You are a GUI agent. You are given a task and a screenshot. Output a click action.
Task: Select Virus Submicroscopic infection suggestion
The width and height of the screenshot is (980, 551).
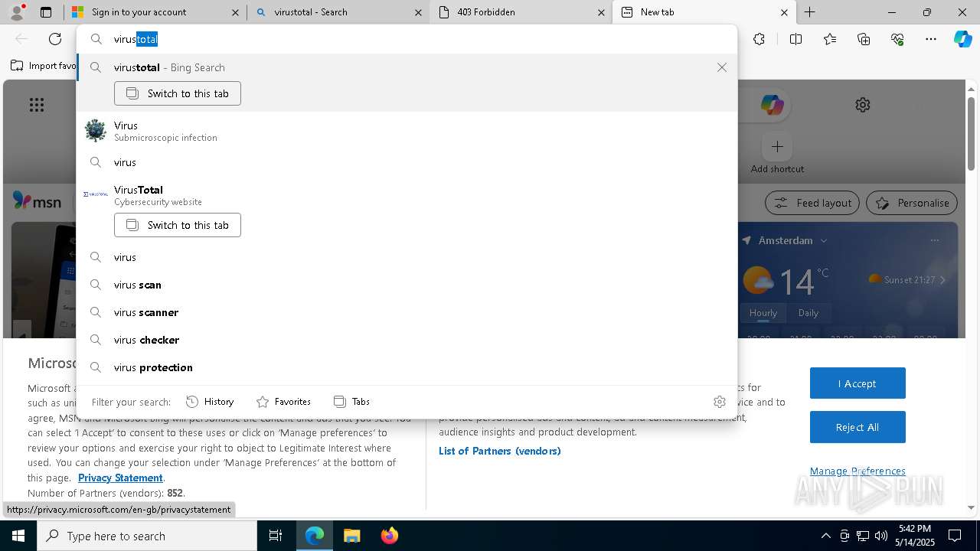(407, 131)
